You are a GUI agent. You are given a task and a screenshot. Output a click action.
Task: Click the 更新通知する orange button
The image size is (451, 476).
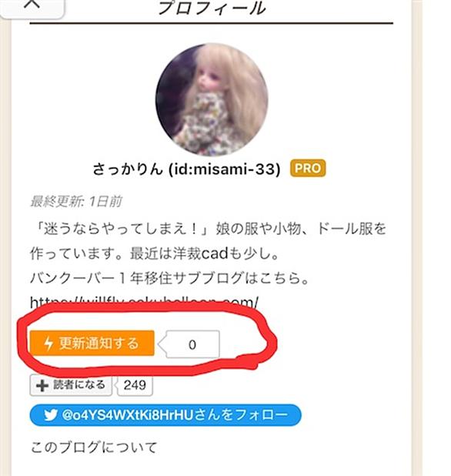[92, 343]
